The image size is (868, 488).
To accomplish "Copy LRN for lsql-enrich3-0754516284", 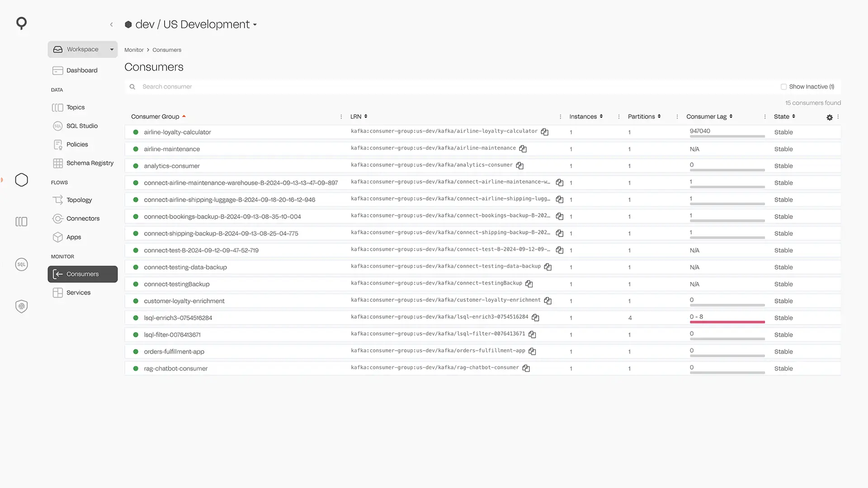I will (535, 318).
